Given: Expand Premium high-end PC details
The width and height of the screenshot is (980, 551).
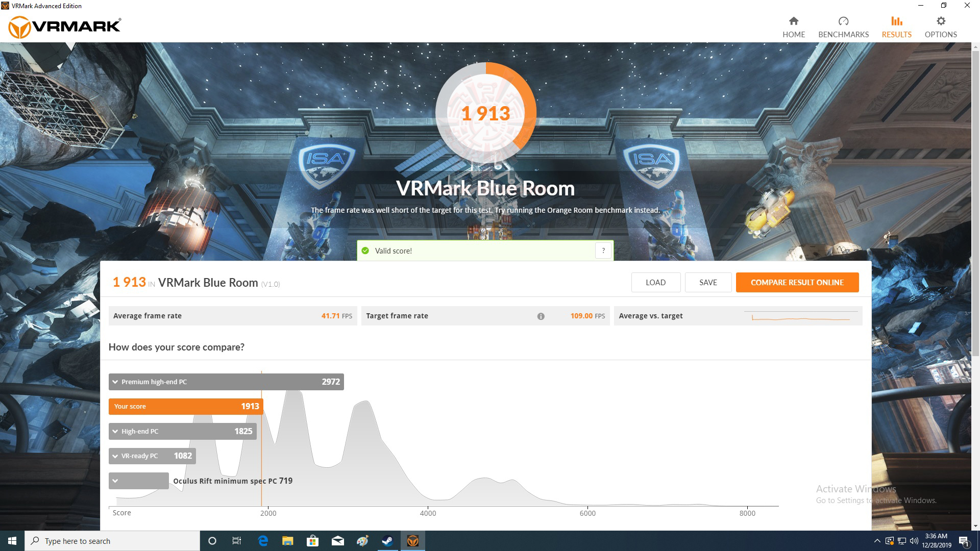Looking at the screenshot, I should 115,382.
